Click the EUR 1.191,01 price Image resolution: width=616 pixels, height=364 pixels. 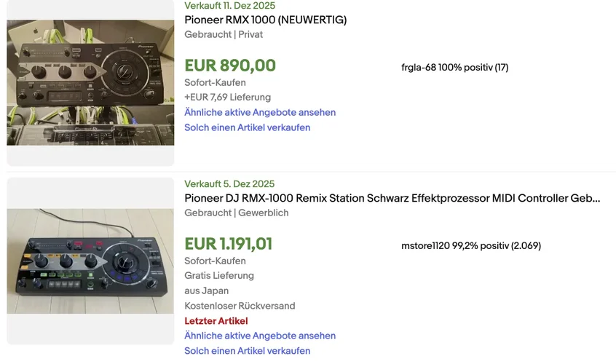(228, 244)
